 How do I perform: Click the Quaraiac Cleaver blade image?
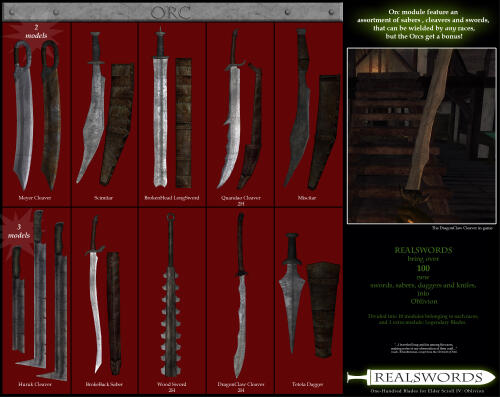click(231, 109)
